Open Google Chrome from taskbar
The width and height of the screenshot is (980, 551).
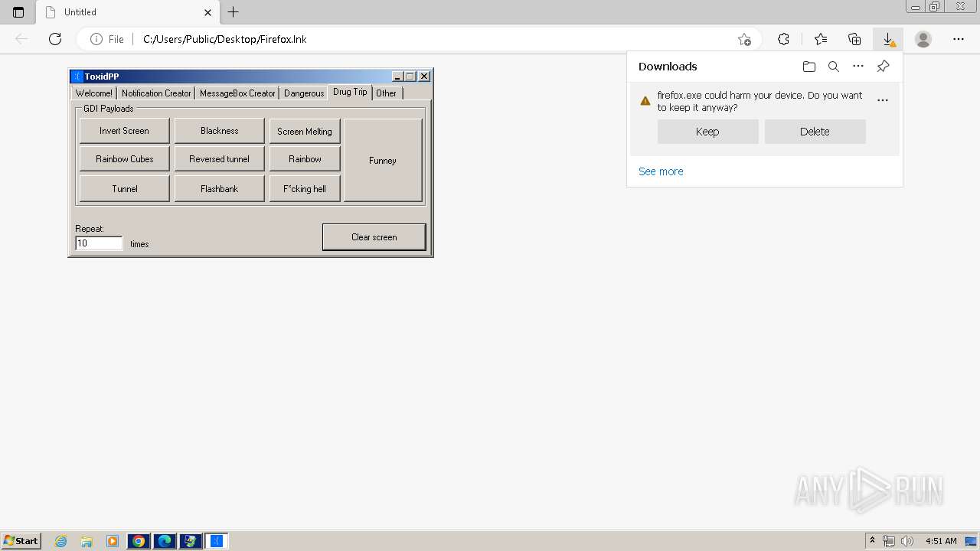pyautogui.click(x=139, y=541)
